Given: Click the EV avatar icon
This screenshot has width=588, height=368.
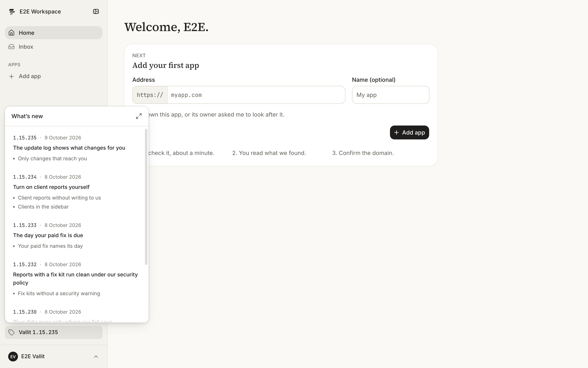Looking at the screenshot, I should tap(13, 357).
